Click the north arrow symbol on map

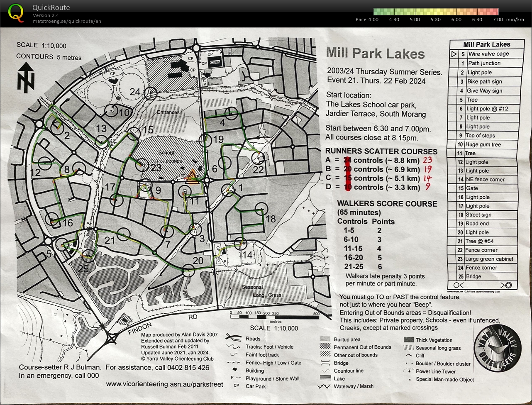click(26, 78)
